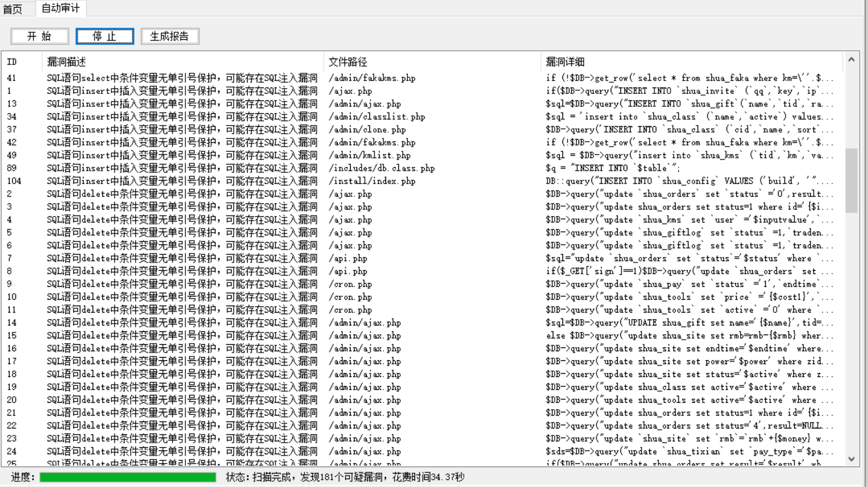Switch to the 首页 tab
This screenshot has width=868, height=487.
click(12, 9)
